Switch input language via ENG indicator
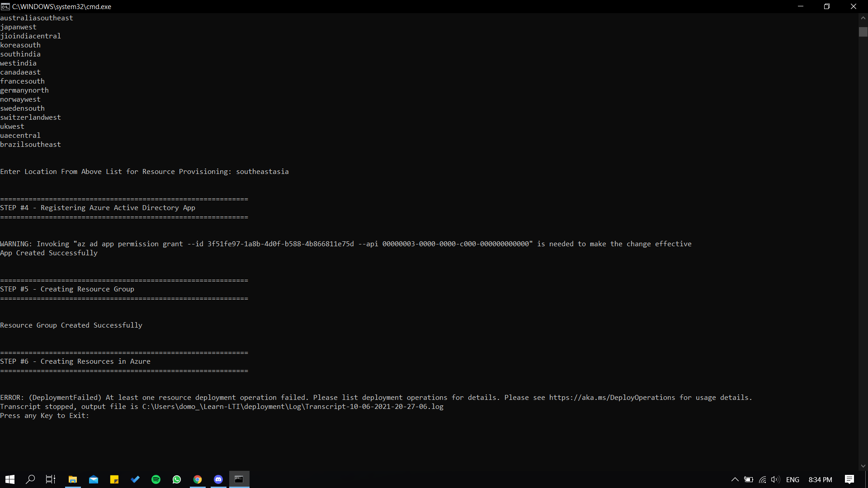Screen dimensions: 868x488 pos(793,479)
